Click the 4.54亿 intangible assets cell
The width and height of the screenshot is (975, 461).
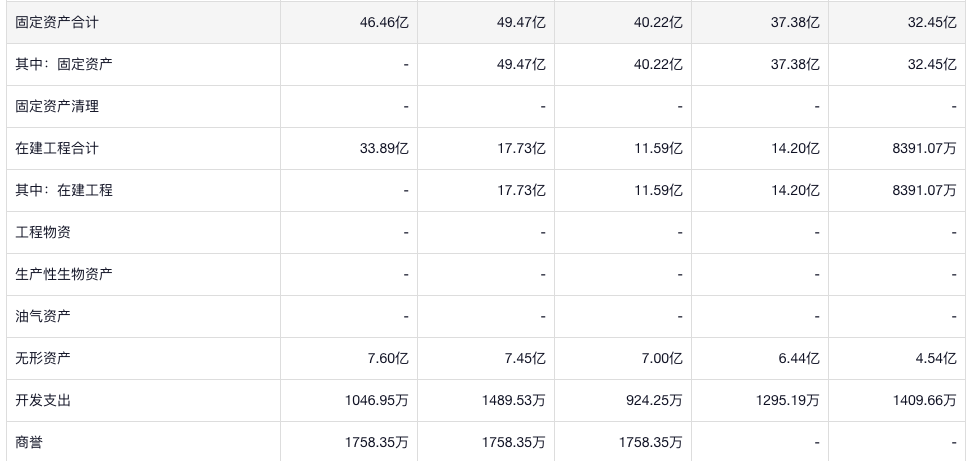pyautogui.click(x=936, y=358)
